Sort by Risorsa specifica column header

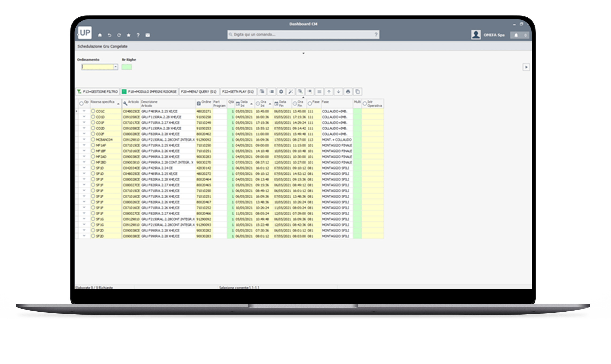pyautogui.click(x=103, y=102)
